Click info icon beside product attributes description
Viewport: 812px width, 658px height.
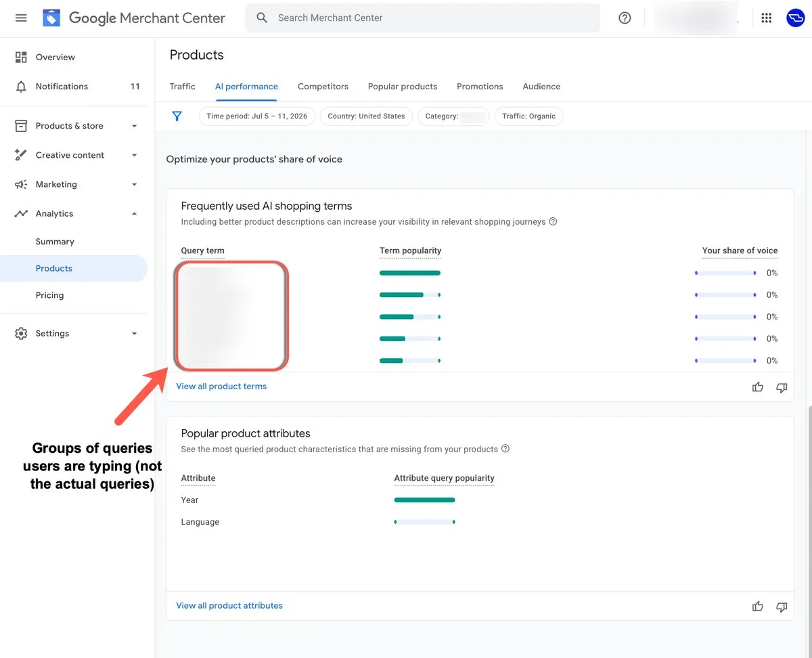pos(505,449)
